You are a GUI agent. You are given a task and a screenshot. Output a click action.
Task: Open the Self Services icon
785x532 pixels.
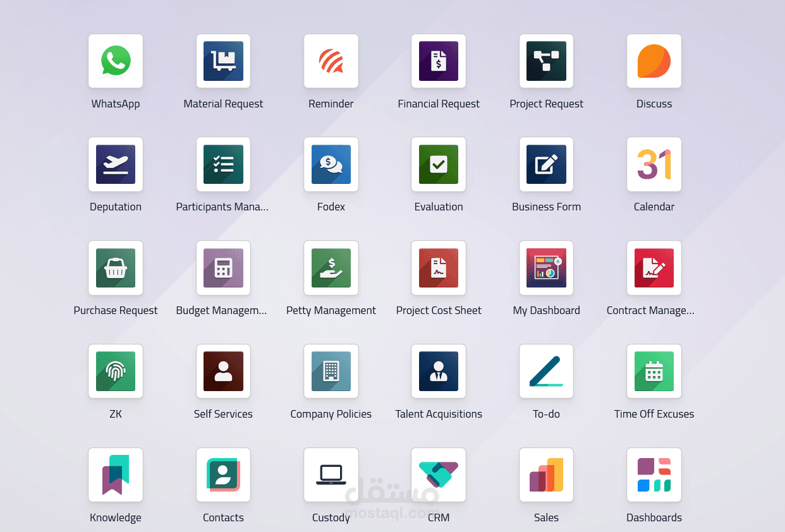[223, 372]
